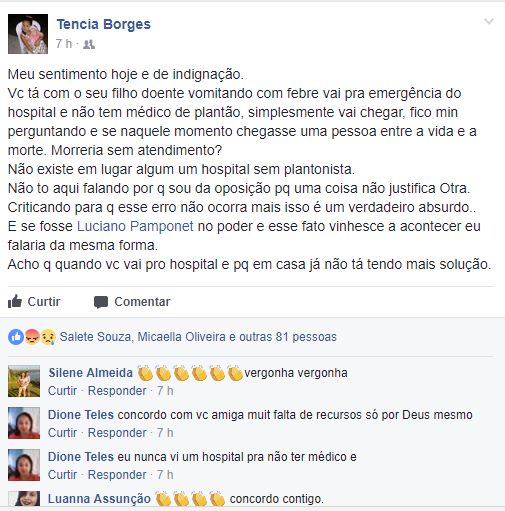This screenshot has height=511, width=505.
Task: Open Silene Almeida's avatar thumbnail
Action: point(24,381)
